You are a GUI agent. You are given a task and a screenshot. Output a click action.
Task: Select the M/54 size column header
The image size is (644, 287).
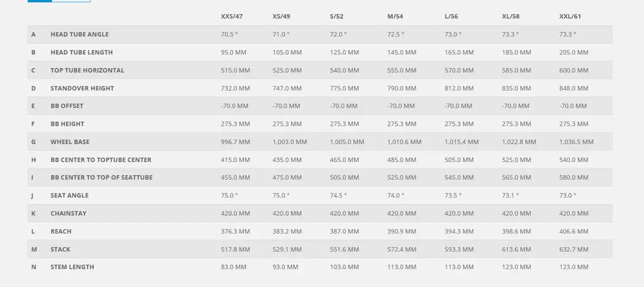[x=395, y=16]
